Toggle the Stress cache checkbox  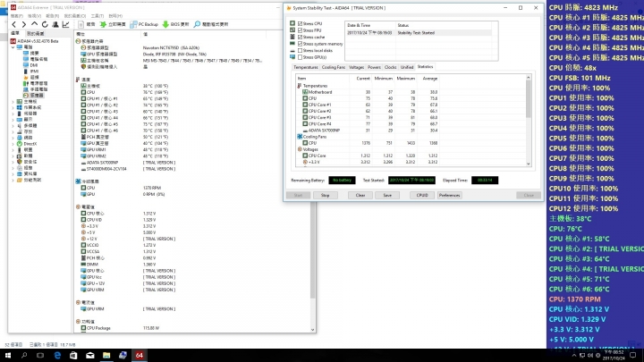pos(300,37)
